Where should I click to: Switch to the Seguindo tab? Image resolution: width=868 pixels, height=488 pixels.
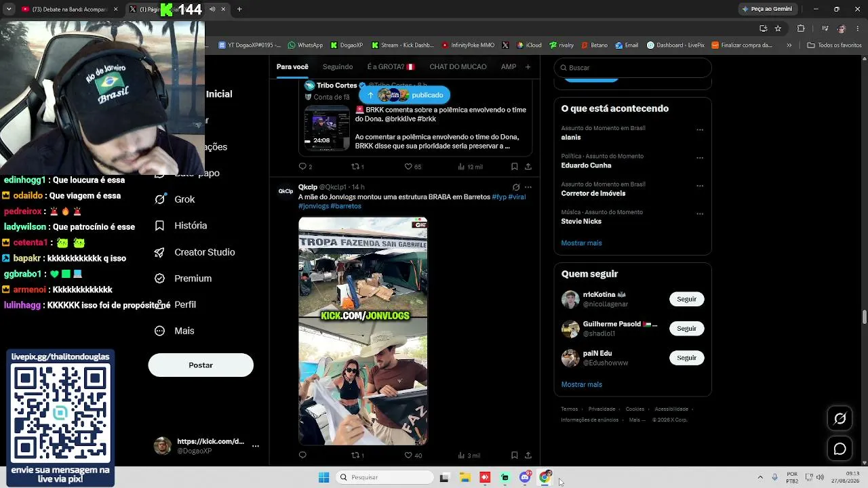[338, 67]
